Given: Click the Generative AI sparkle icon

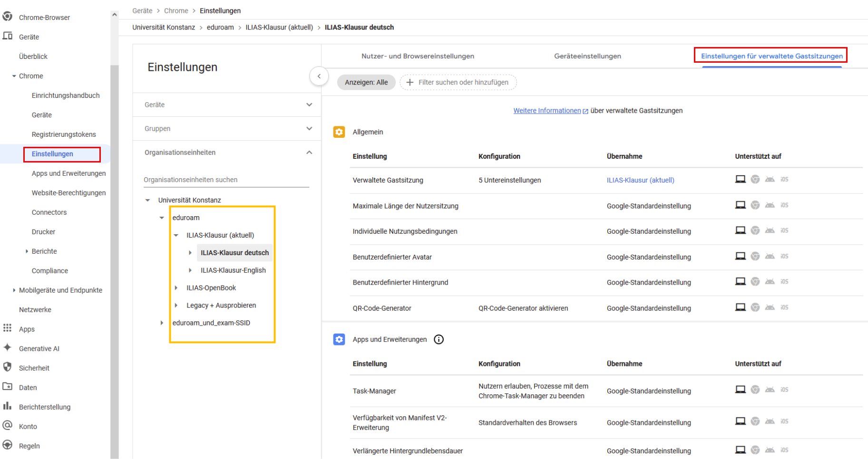Looking at the screenshot, I should (x=7, y=348).
